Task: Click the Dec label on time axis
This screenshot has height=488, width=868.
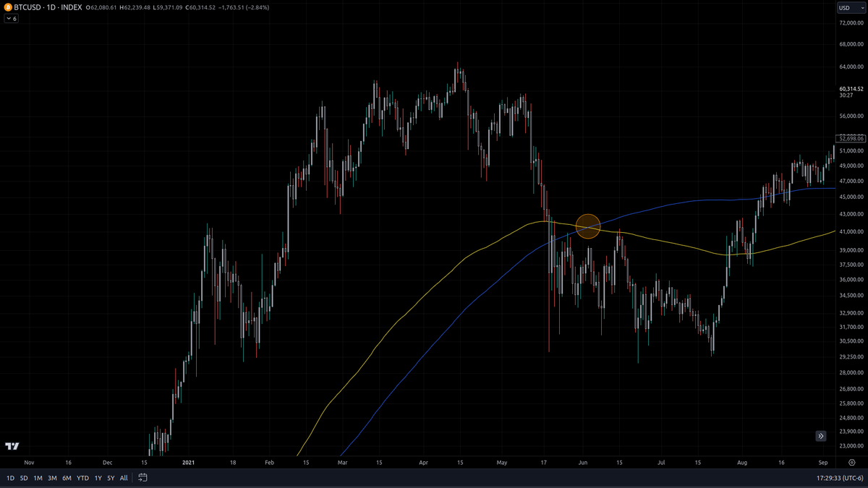Action: pos(107,461)
